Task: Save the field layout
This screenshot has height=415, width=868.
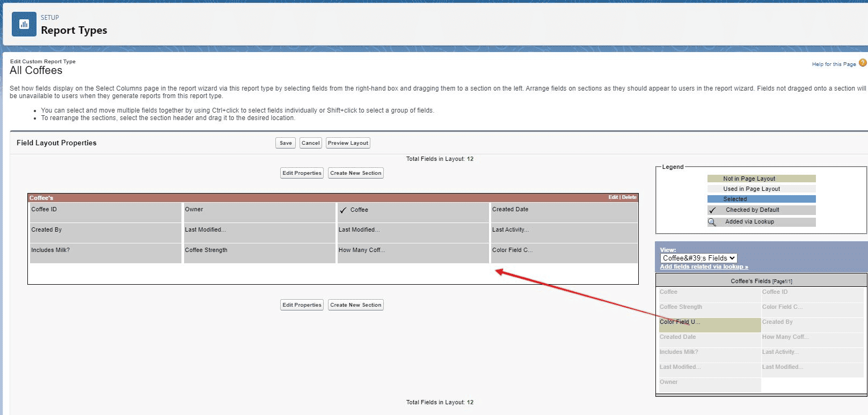Action: pyautogui.click(x=286, y=143)
